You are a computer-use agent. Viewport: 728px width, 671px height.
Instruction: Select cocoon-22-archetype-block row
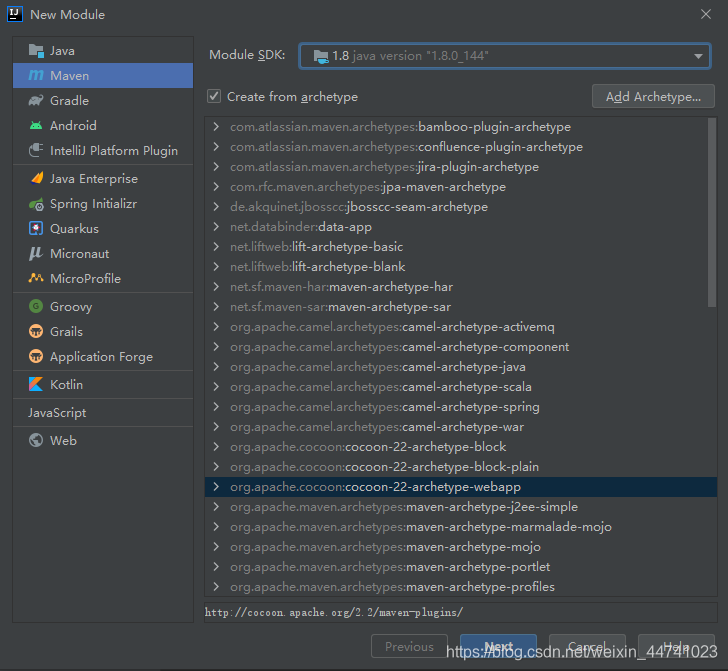click(461, 446)
